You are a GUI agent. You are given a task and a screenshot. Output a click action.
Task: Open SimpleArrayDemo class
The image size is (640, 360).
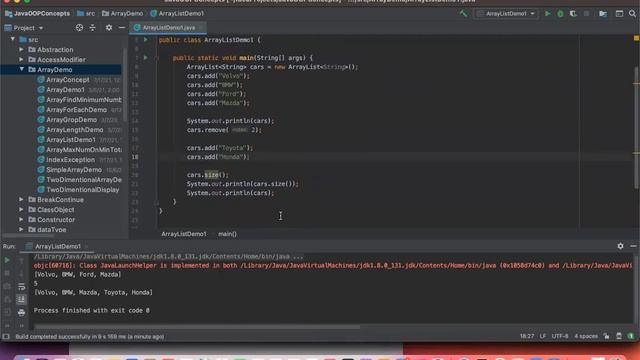tap(73, 170)
